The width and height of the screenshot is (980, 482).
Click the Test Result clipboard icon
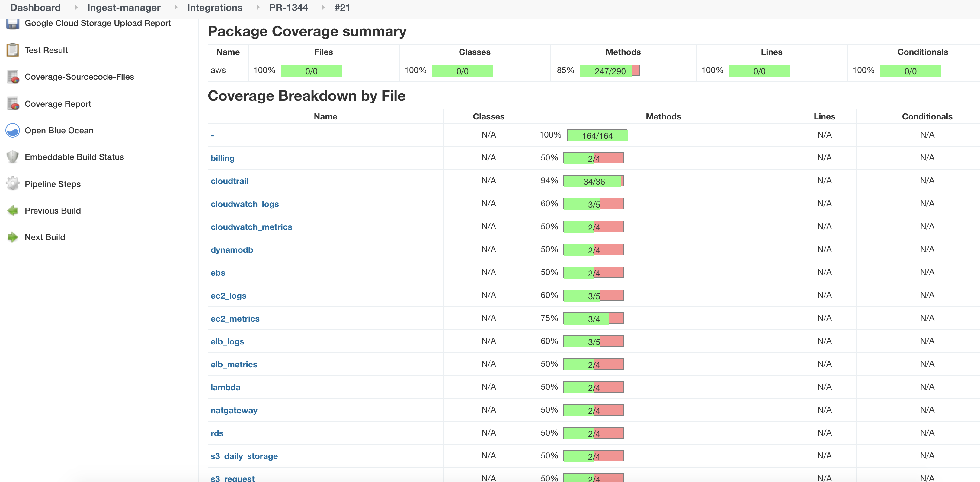pyautogui.click(x=13, y=50)
